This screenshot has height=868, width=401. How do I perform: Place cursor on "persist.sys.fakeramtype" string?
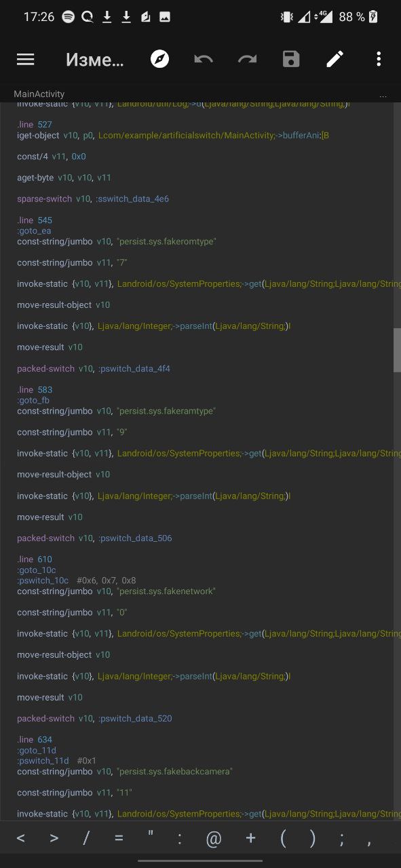tap(166, 411)
